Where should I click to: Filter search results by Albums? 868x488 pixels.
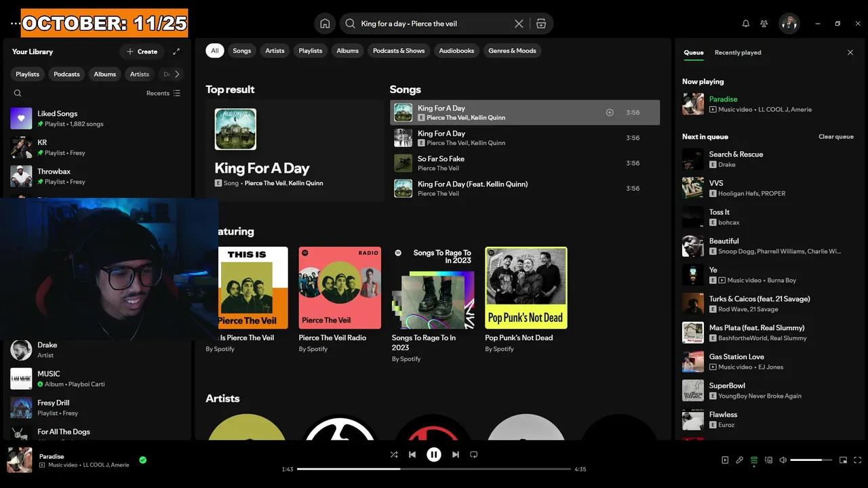coord(347,51)
